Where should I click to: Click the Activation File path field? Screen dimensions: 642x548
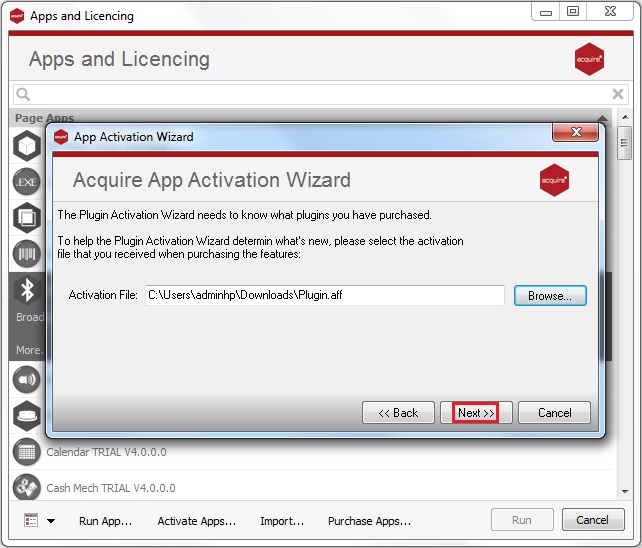click(x=325, y=295)
